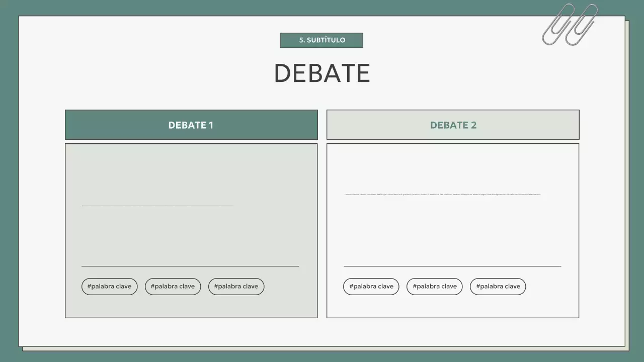Select the first '#palabra clave' pill under Debate 2

point(371,286)
